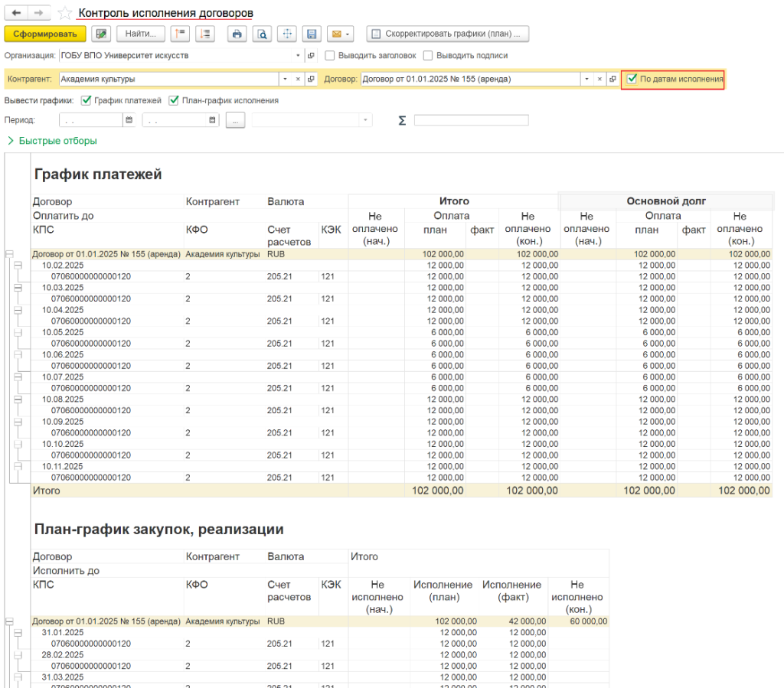784x688 pixels.
Task: Open calendar for period start date
Action: [x=129, y=120]
